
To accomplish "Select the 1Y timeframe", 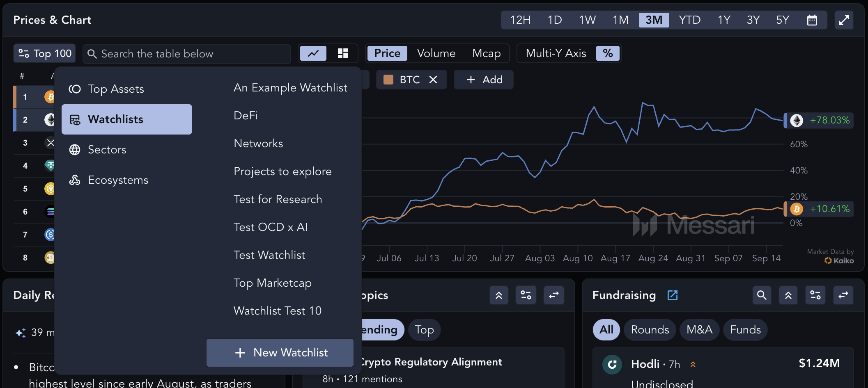I will (724, 20).
